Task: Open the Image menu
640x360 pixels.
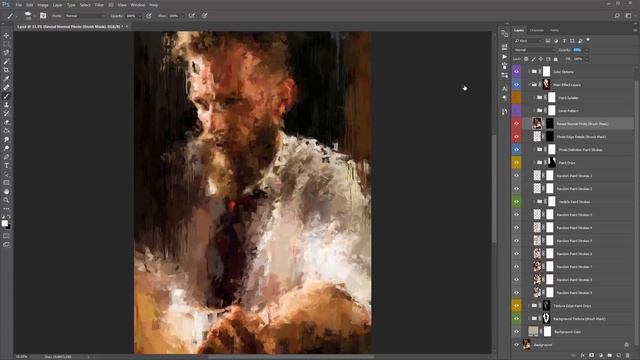Action: 43,5
